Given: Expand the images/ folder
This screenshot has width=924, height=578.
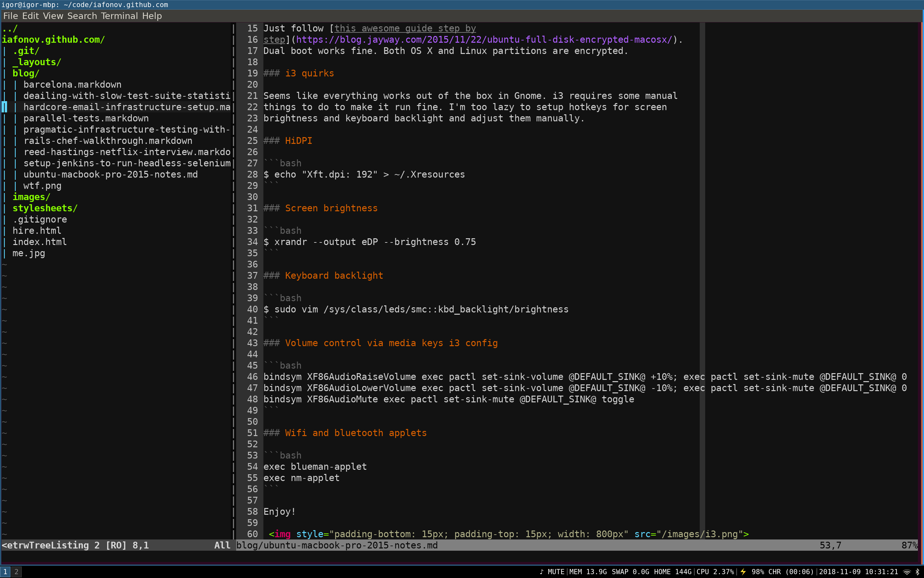Looking at the screenshot, I should pyautogui.click(x=31, y=197).
